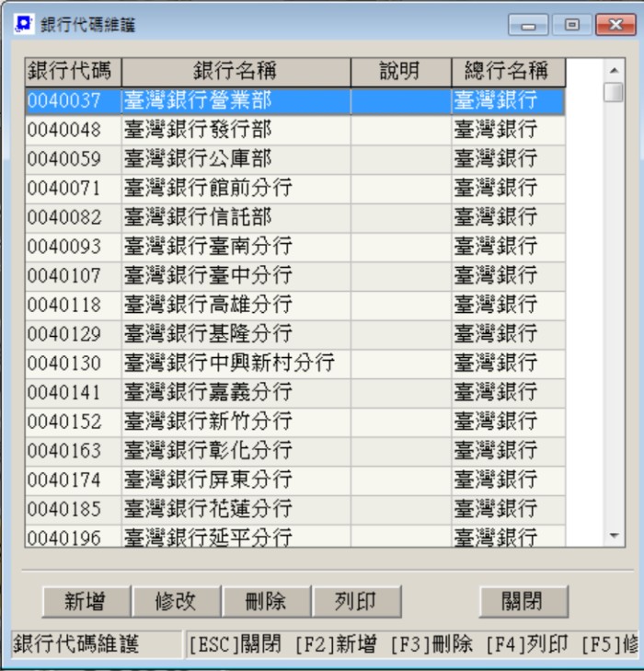Select bank code 0040163

pos(73,451)
